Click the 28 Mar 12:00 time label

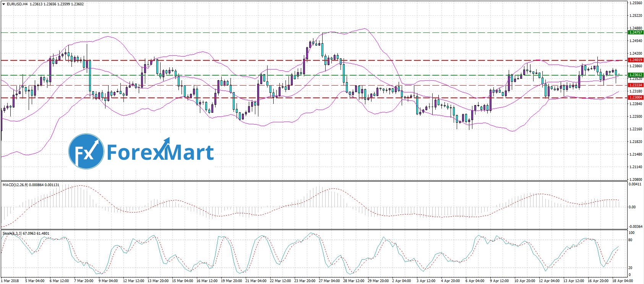point(354,281)
